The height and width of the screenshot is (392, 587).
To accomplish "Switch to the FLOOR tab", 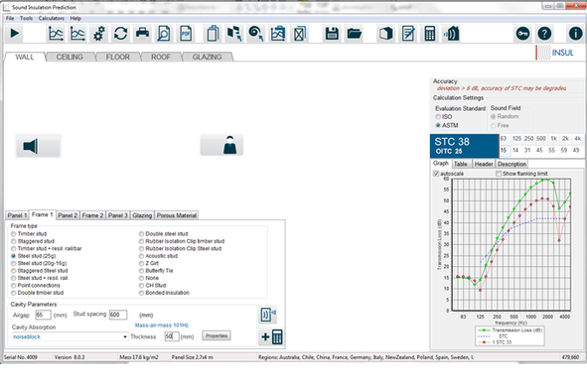I will (118, 57).
